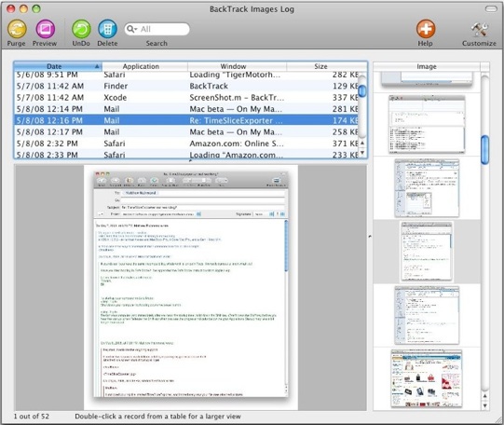Select the highlighted Mail message thumbnail
This screenshot has width=504, height=425.
tap(427, 252)
